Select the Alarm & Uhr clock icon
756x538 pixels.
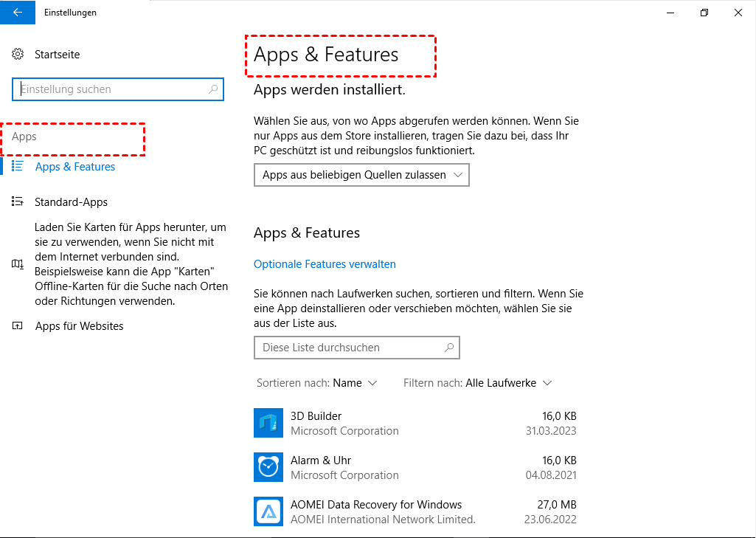tap(267, 467)
